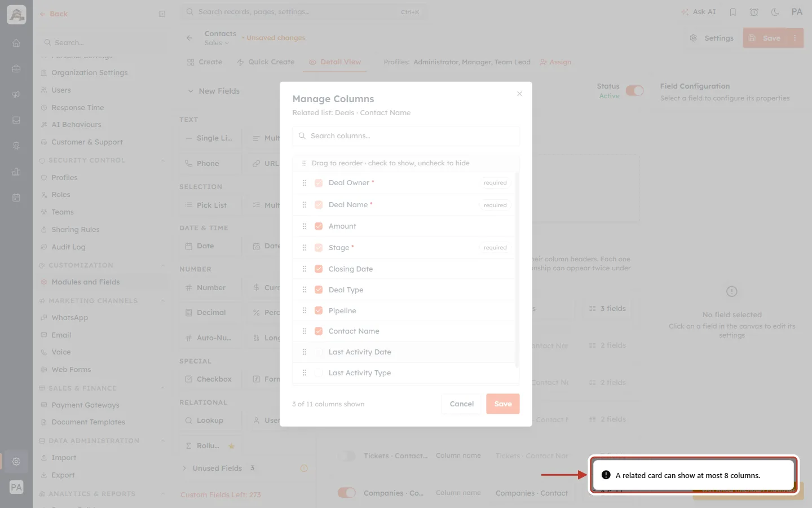Switch to the Quick Create tab
The height and width of the screenshot is (508, 812).
coord(266,62)
